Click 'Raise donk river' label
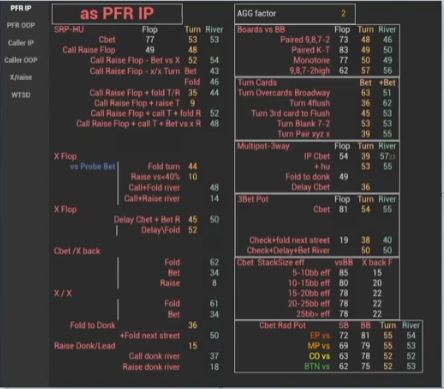The height and width of the screenshot is (389, 444). click(151, 367)
